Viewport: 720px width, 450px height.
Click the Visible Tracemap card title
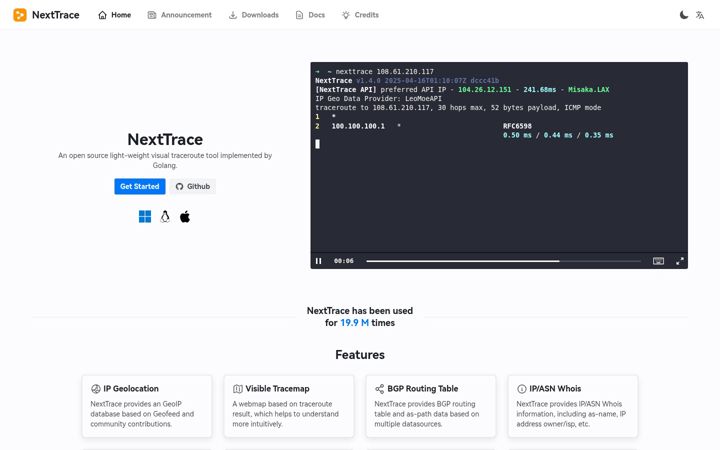277,388
